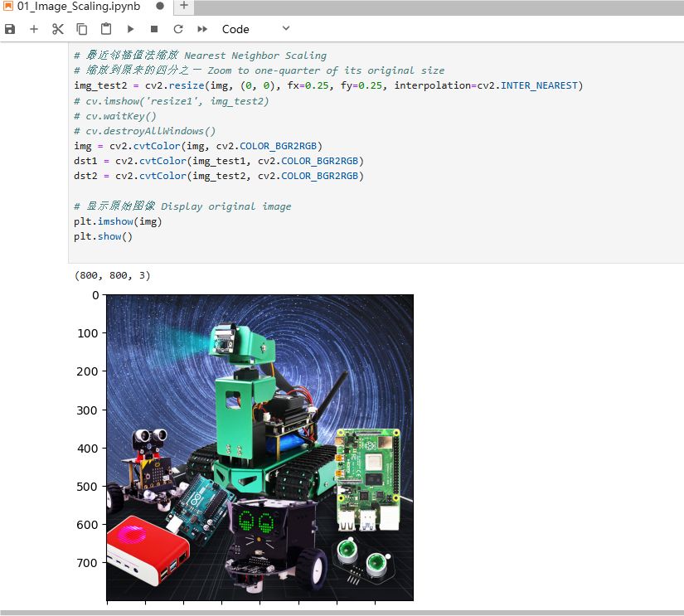Paste cell from clipboard

(x=106, y=29)
